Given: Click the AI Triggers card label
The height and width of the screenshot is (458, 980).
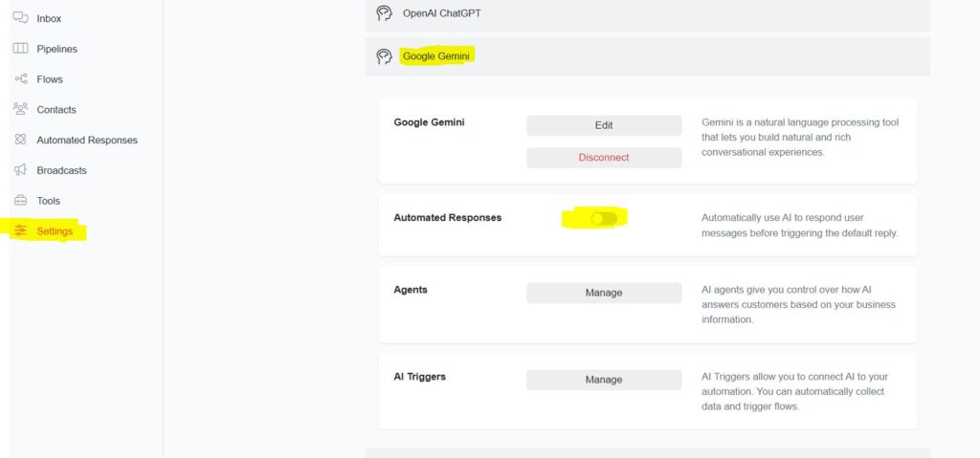Looking at the screenshot, I should click(419, 377).
